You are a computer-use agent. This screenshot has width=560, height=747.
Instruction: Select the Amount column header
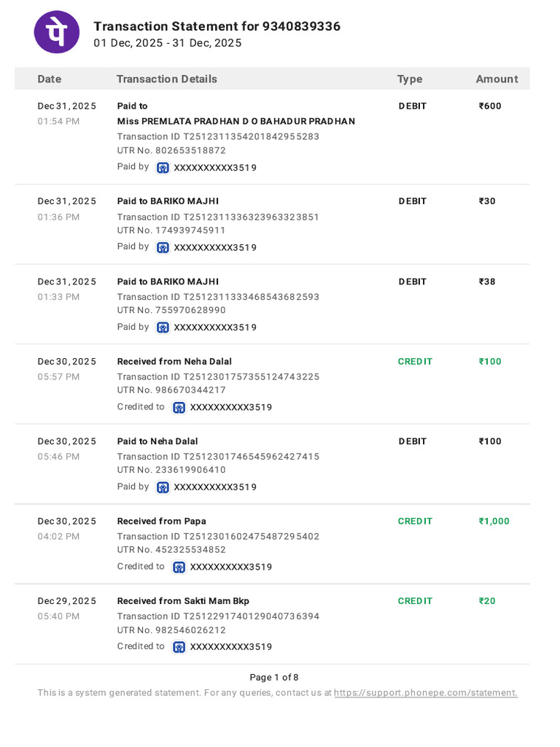click(x=497, y=79)
